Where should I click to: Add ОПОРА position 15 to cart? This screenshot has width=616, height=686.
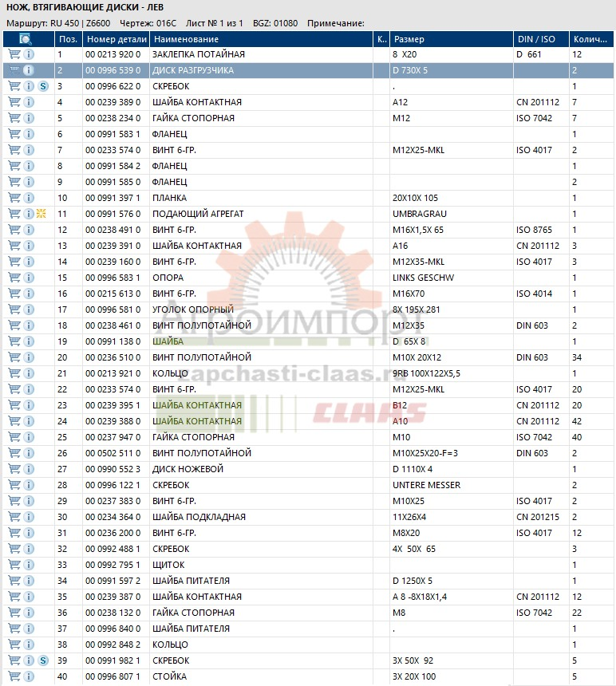tap(14, 278)
